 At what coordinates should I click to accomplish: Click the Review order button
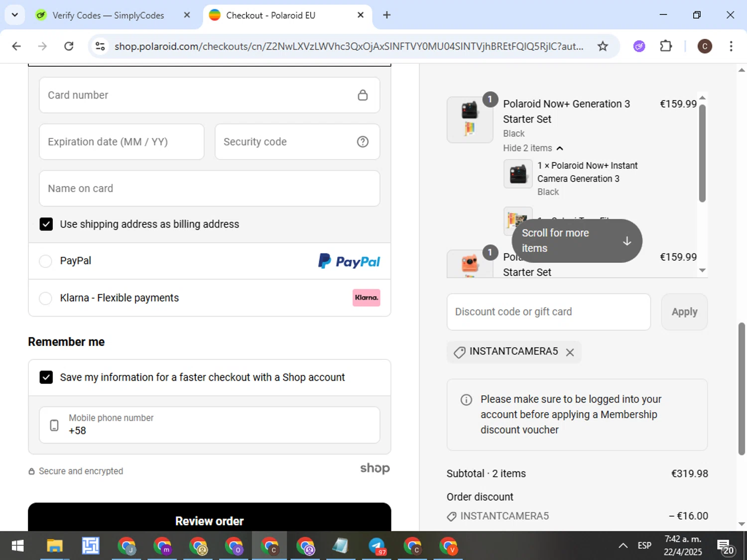(210, 518)
